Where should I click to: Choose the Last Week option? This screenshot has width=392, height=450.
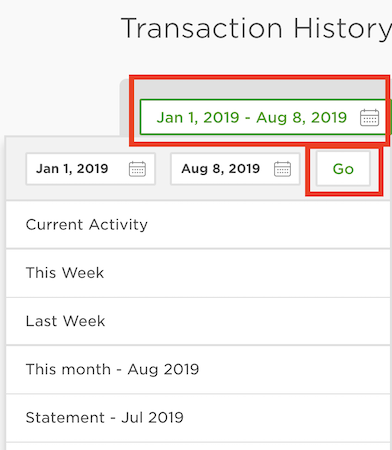(198, 321)
